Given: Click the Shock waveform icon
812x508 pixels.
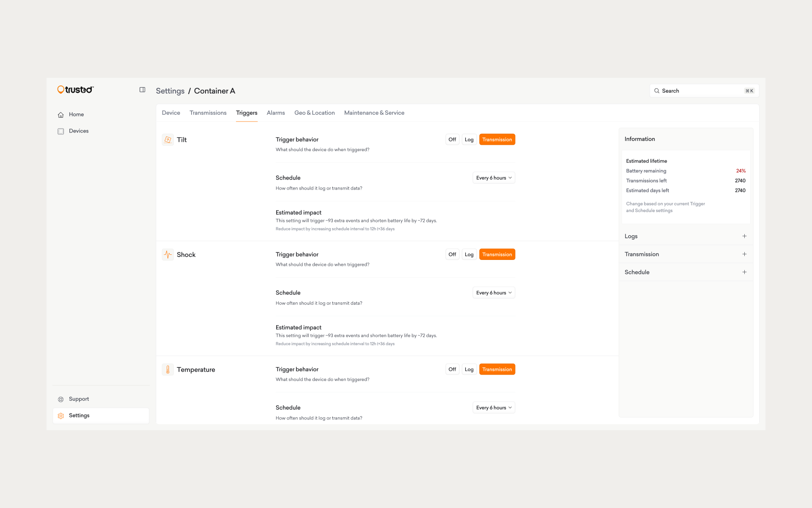Looking at the screenshot, I should [x=168, y=254].
